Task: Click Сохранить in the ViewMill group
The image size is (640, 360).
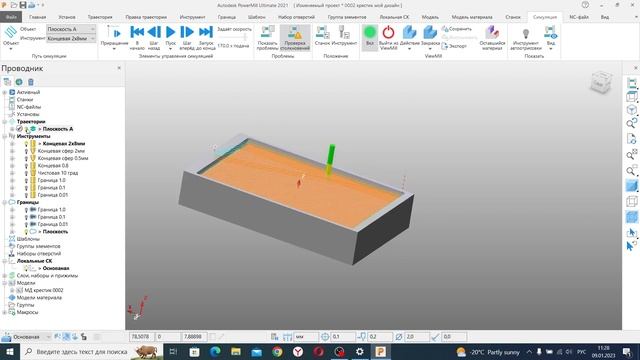Action: coord(457,29)
